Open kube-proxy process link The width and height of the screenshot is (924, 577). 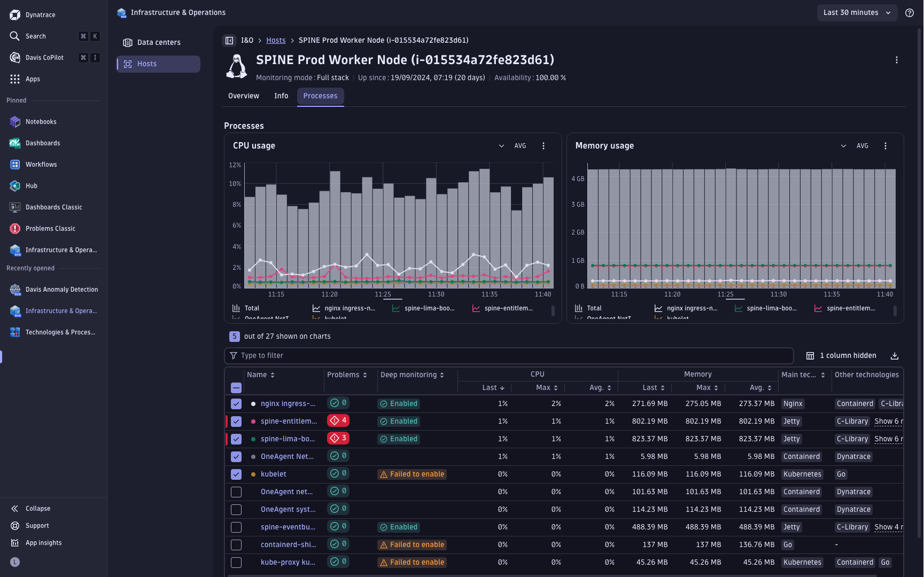pos(288,563)
